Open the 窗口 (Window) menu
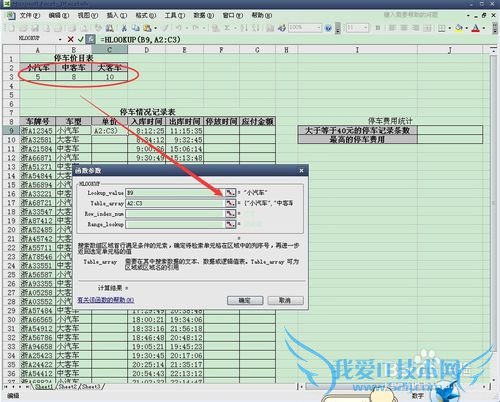This screenshot has height=402, width=500. [x=233, y=15]
